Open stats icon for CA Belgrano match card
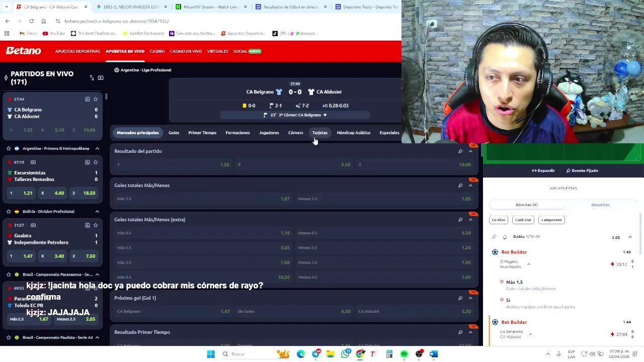This screenshot has height=362, width=644. [x=87, y=99]
